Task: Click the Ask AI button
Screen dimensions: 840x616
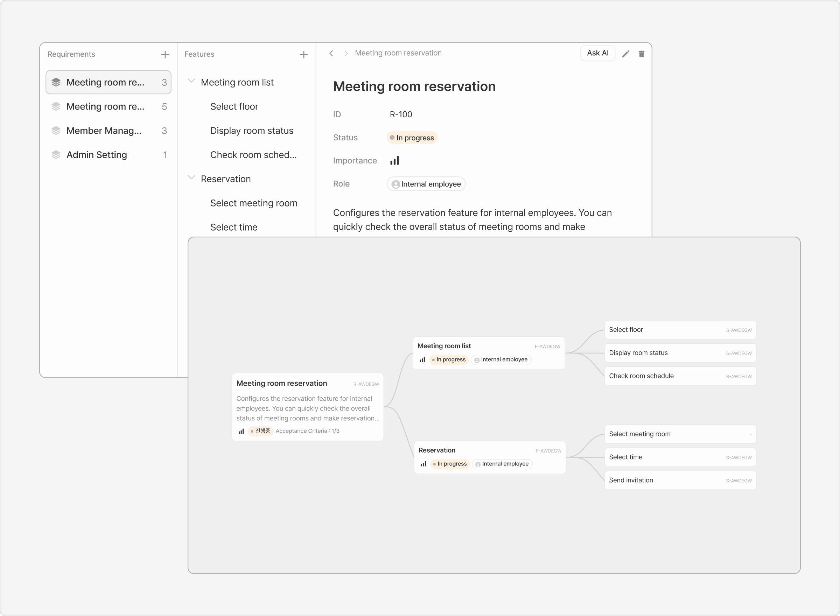Action: coord(597,53)
